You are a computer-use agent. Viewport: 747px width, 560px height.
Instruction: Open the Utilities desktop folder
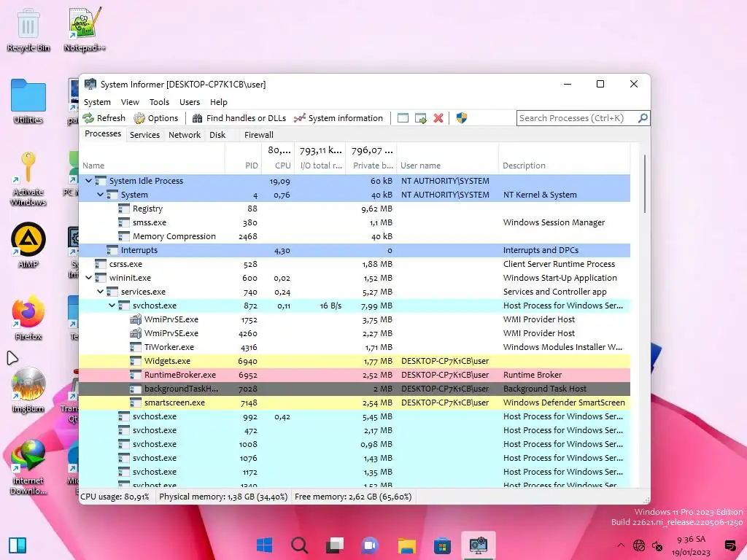tap(28, 101)
